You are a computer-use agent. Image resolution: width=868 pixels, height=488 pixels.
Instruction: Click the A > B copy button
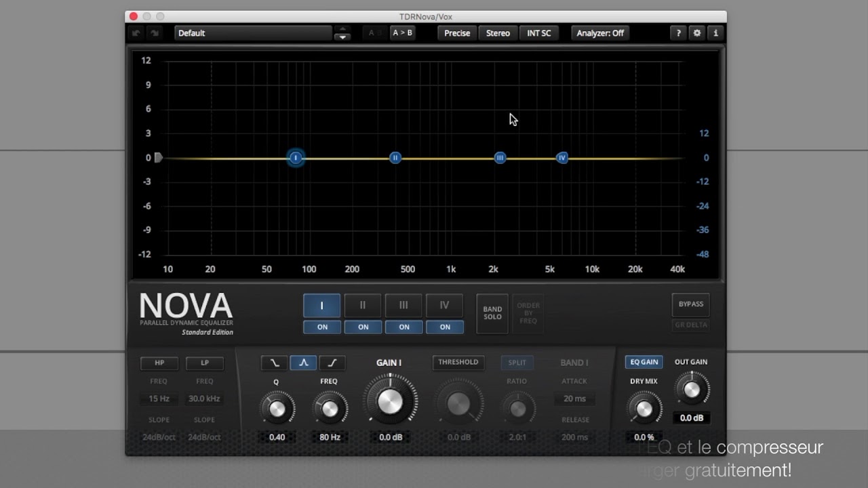coord(402,33)
